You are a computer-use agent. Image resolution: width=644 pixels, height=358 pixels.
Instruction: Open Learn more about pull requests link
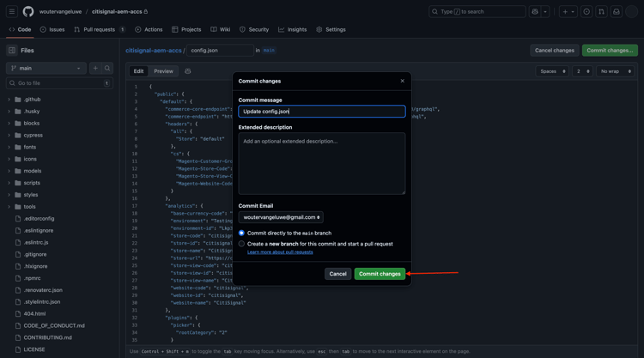tap(280, 252)
